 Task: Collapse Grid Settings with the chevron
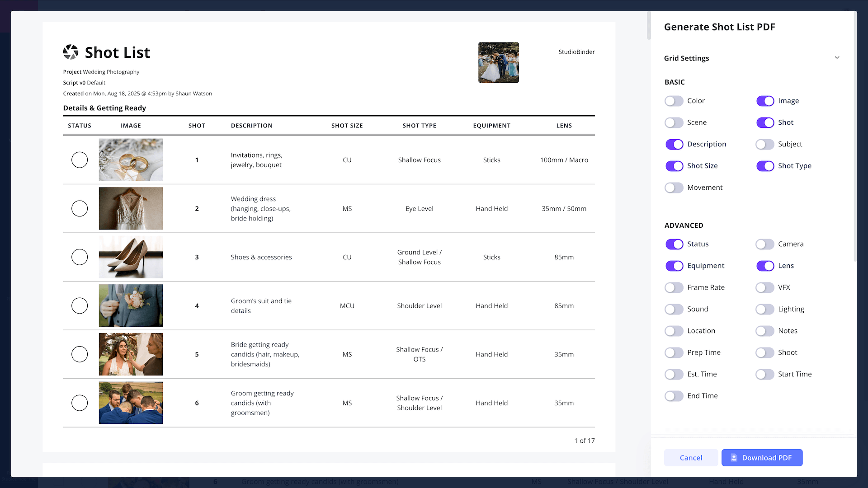[837, 58]
